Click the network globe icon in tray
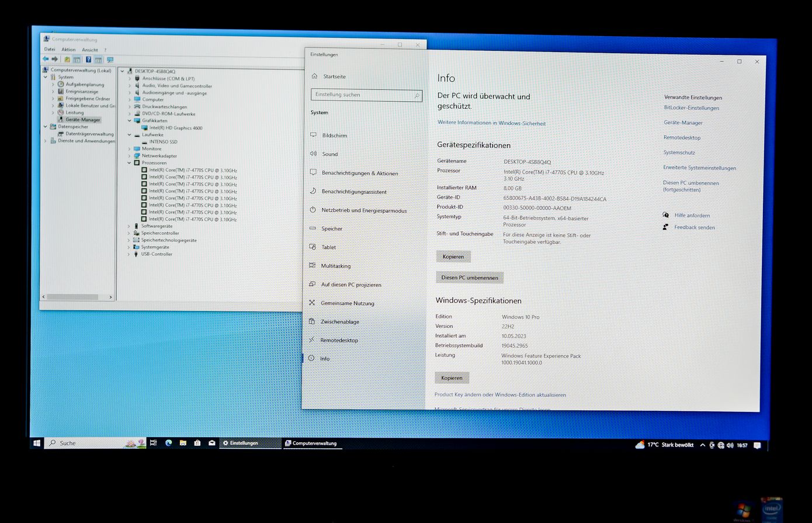 [721, 445]
